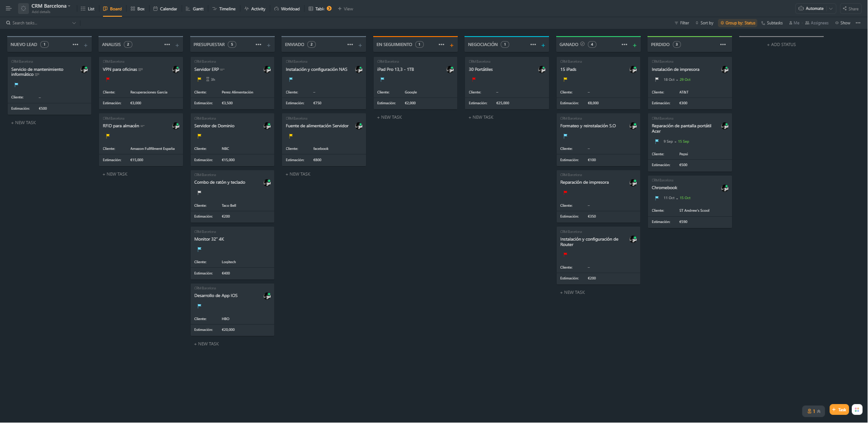This screenshot has height=423, width=868.
Task: Click the orange plus in EN SEGUIMIENTO column
Action: pyautogui.click(x=451, y=45)
